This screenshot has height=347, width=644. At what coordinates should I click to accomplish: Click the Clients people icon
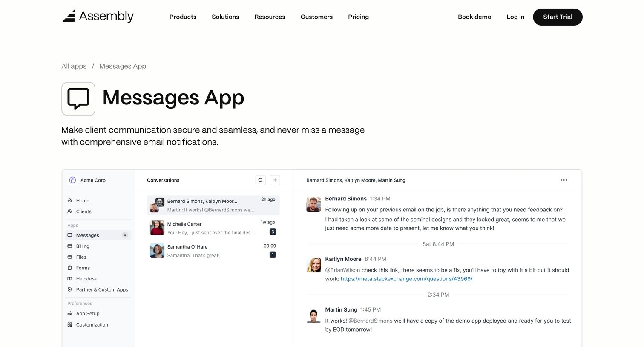(x=70, y=211)
